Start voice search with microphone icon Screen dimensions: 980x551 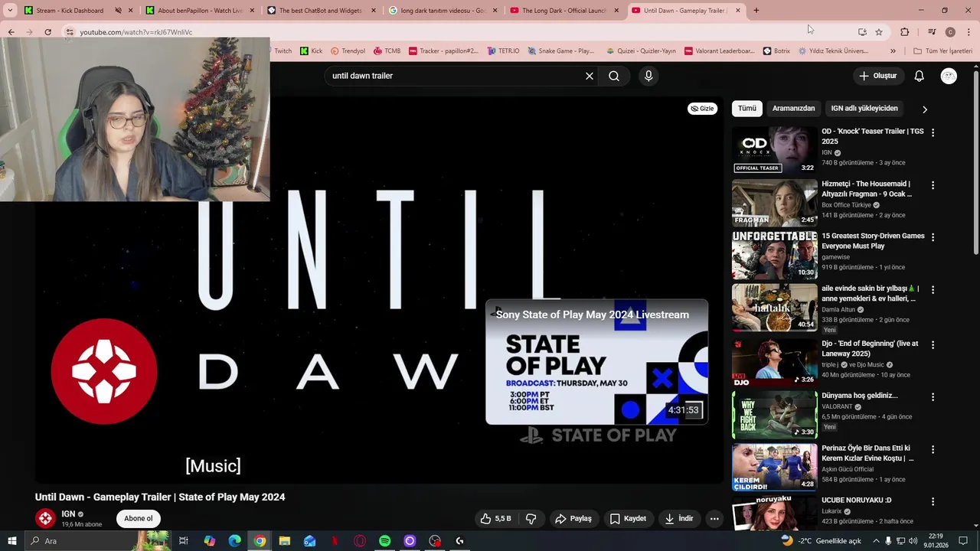(x=648, y=76)
